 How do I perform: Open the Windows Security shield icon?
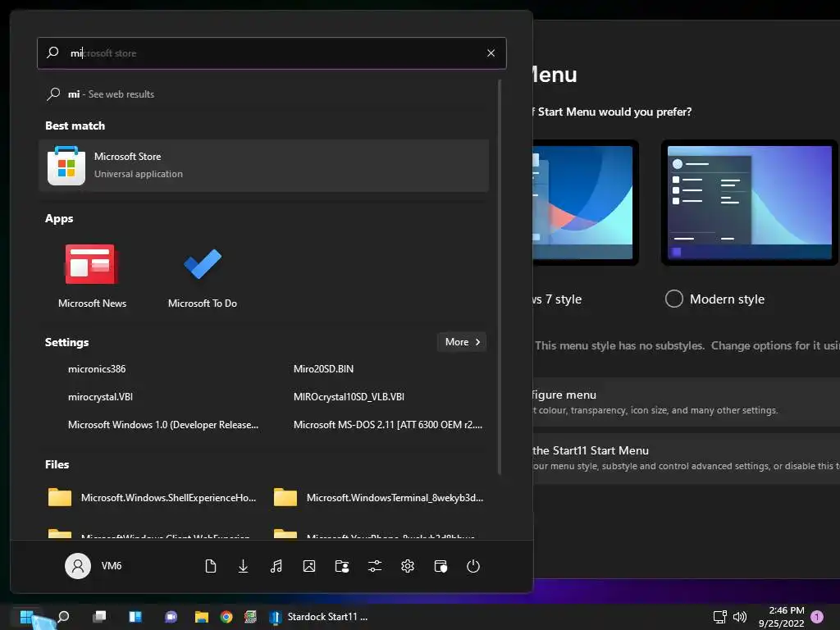[x=441, y=566]
